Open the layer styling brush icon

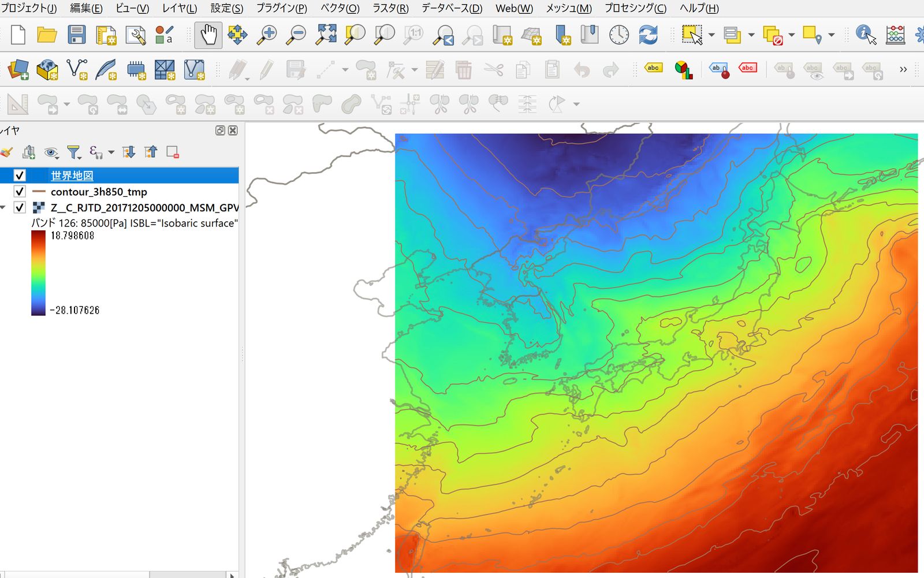tap(6, 152)
